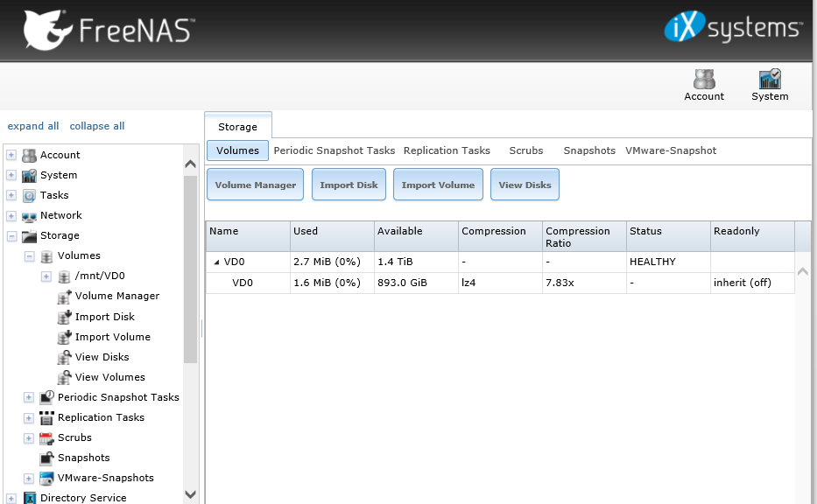
Task: Expand the VMware-Snapshots tree node
Action: (29, 478)
